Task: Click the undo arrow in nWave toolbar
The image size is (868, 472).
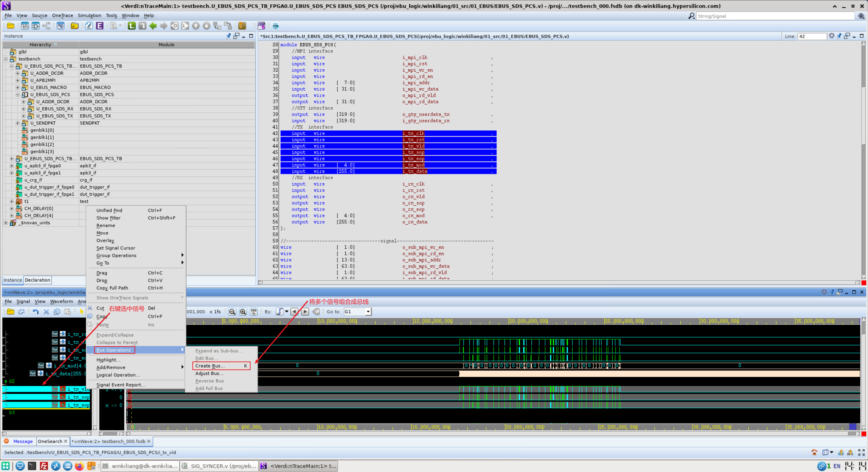Action: point(35,312)
